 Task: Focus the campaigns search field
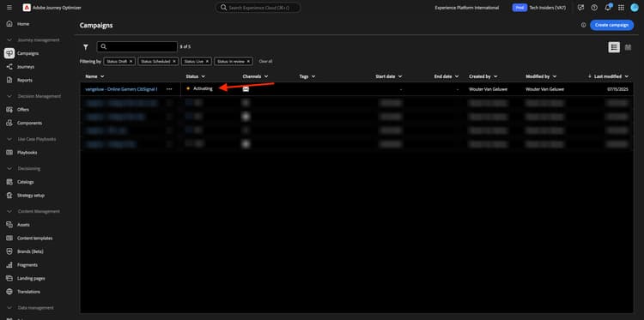(137, 47)
